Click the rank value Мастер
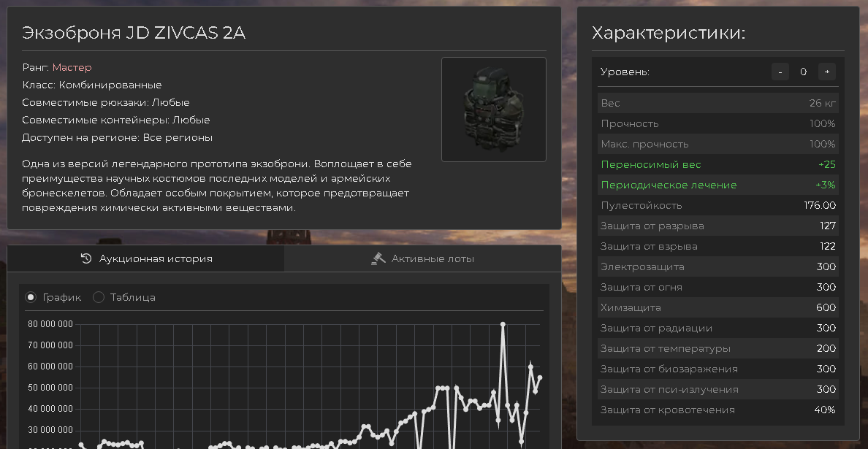Image resolution: width=868 pixels, height=449 pixels. click(x=72, y=67)
